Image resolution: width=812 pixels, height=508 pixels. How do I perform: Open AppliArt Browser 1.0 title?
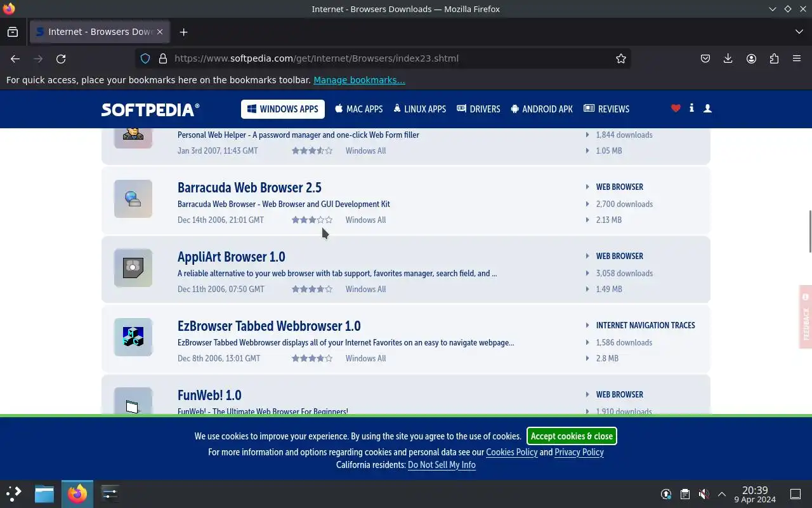coord(232,257)
